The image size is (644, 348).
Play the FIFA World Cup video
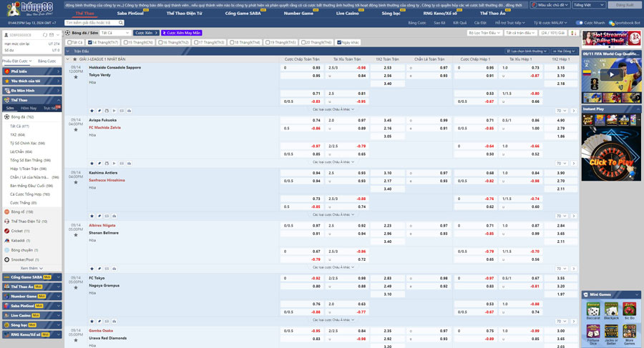click(x=612, y=75)
